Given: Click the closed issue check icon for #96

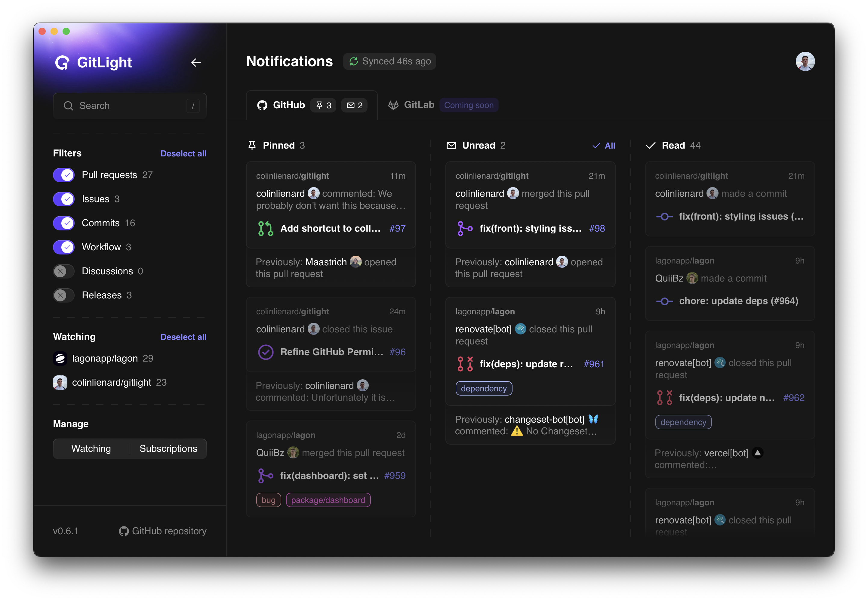Looking at the screenshot, I should coord(265,352).
